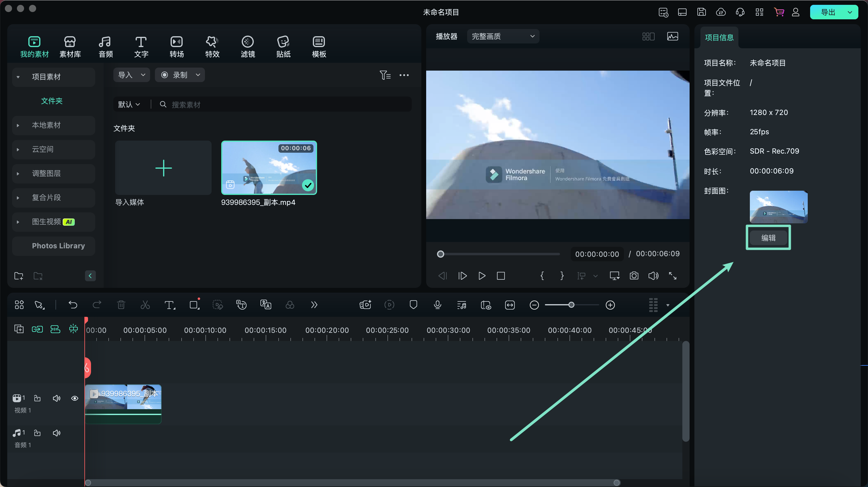This screenshot has height=487, width=868.
Task: Open the 完整画质 quality dropdown
Action: click(503, 37)
